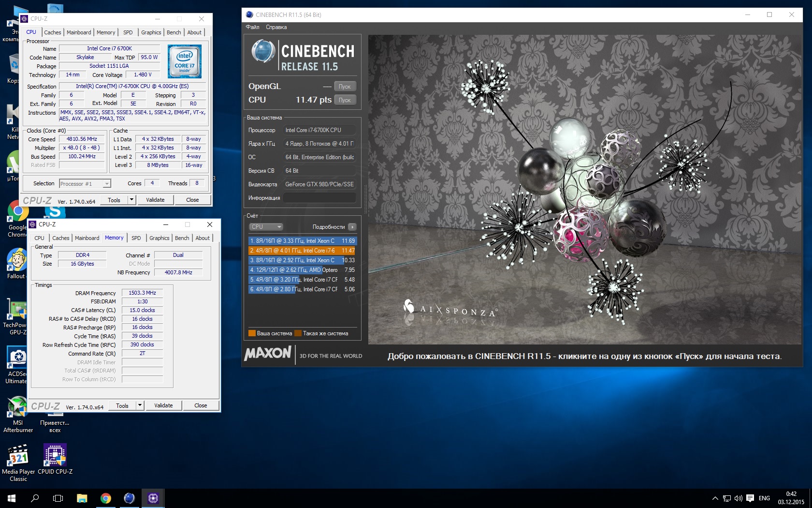Expand the Processor #1 selection dropdown

click(107, 184)
